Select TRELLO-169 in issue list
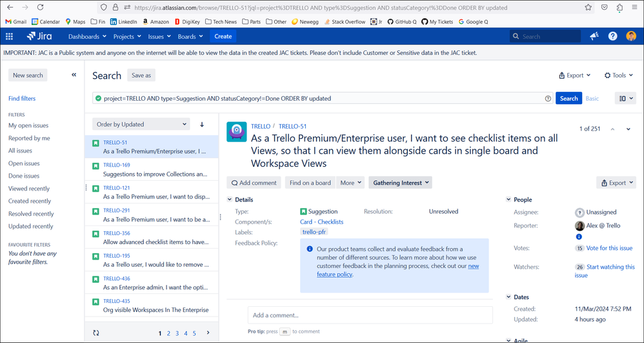 coord(152,169)
